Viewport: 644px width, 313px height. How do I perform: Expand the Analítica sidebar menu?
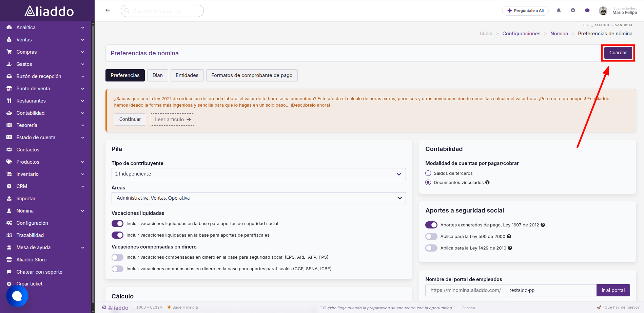(45, 27)
